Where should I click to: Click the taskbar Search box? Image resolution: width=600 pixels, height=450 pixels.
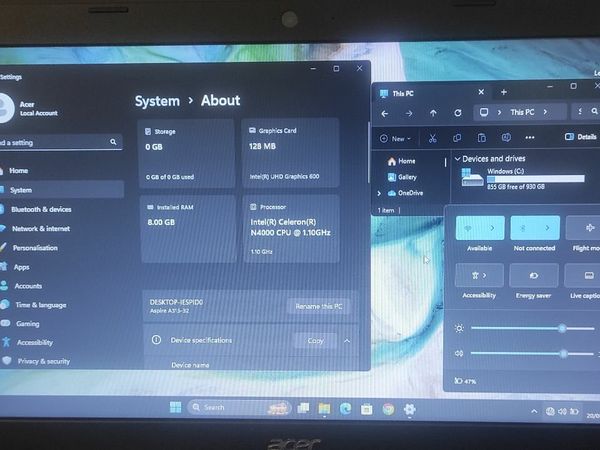click(x=239, y=408)
